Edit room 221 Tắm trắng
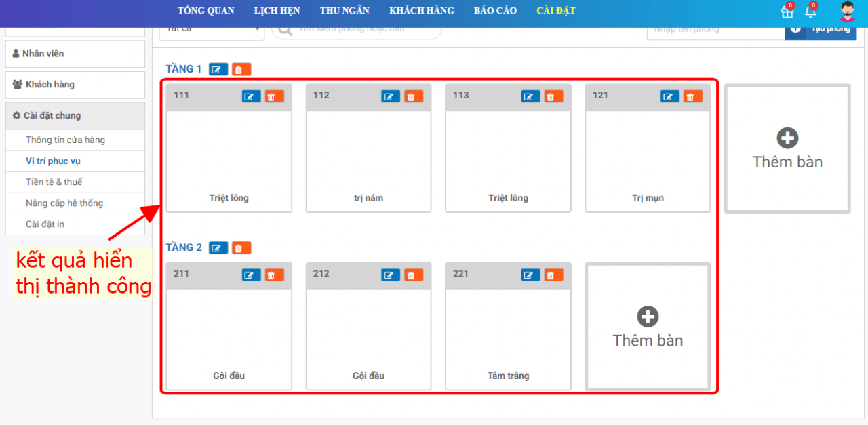Image resolution: width=868 pixels, height=425 pixels. tap(530, 275)
